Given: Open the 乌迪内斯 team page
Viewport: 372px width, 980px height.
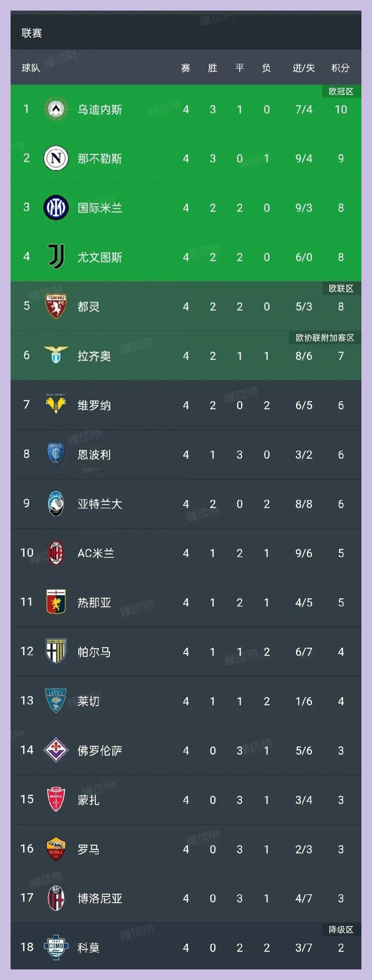Looking at the screenshot, I should pos(101,109).
